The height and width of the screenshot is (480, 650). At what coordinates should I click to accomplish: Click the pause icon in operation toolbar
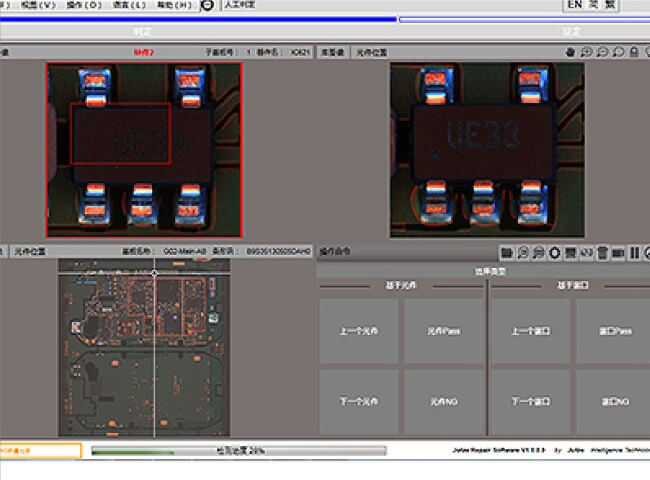pyautogui.click(x=634, y=251)
